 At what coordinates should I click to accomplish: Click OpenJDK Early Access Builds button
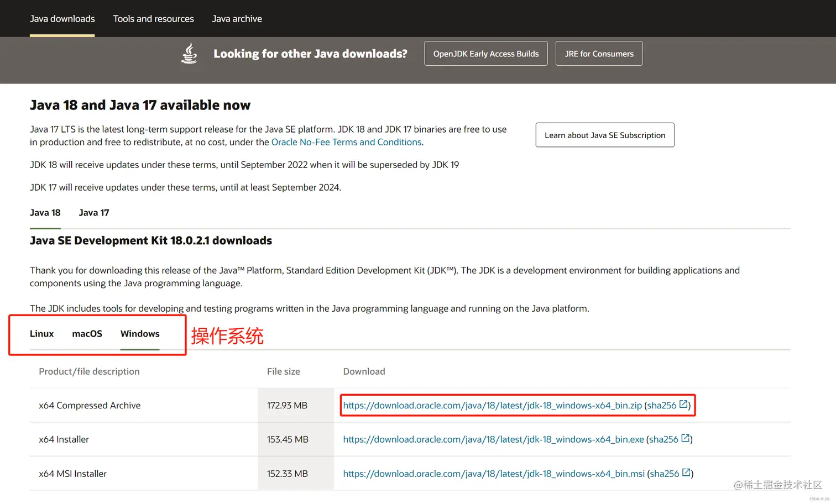point(486,54)
